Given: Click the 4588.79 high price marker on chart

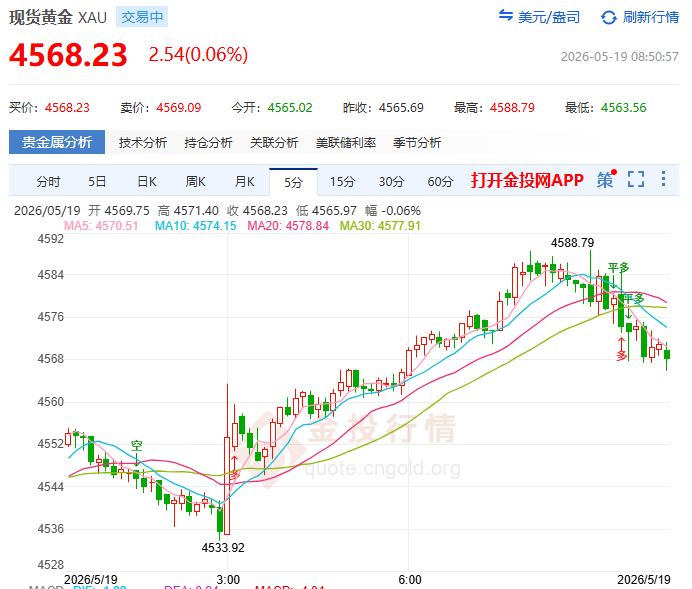Looking at the screenshot, I should (x=572, y=243).
